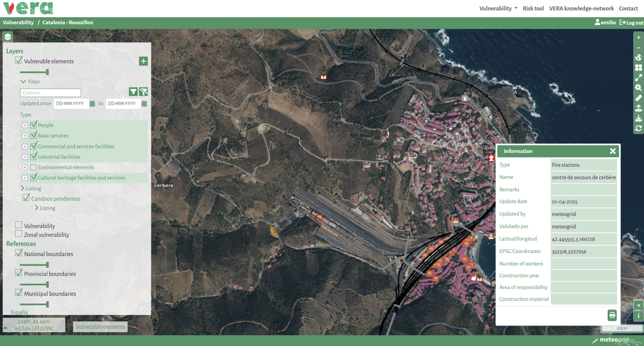Viewport: 644px width, 346px height.
Task: Open the print icon in Information panel
Action: (x=612, y=315)
